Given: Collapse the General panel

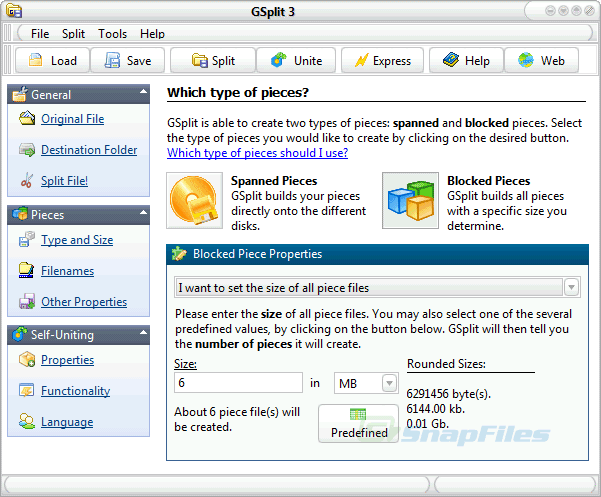Looking at the screenshot, I should point(143,92).
